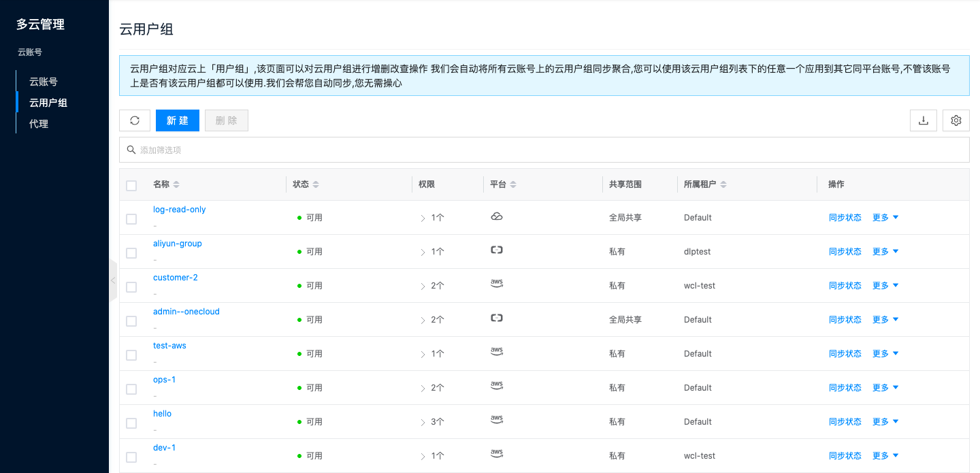The image size is (980, 473).
Task: Toggle the select-all checkbox in table header
Action: pyautogui.click(x=131, y=185)
